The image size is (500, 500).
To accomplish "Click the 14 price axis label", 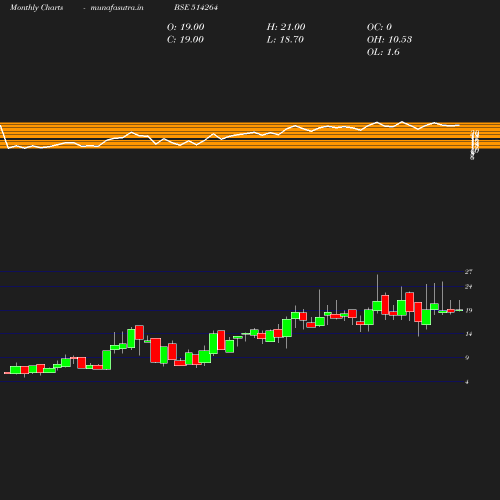I will coord(468,334).
